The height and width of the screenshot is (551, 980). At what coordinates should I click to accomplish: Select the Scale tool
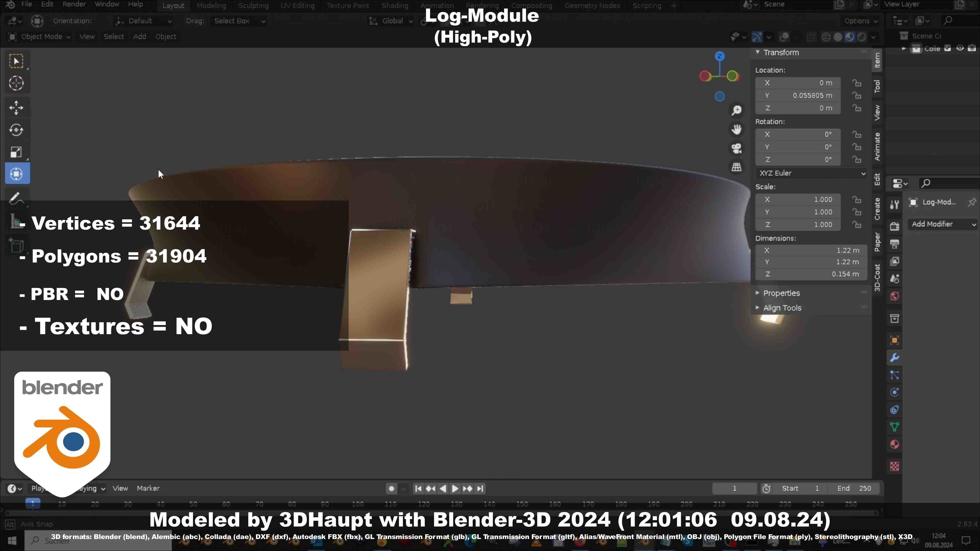[x=16, y=152]
